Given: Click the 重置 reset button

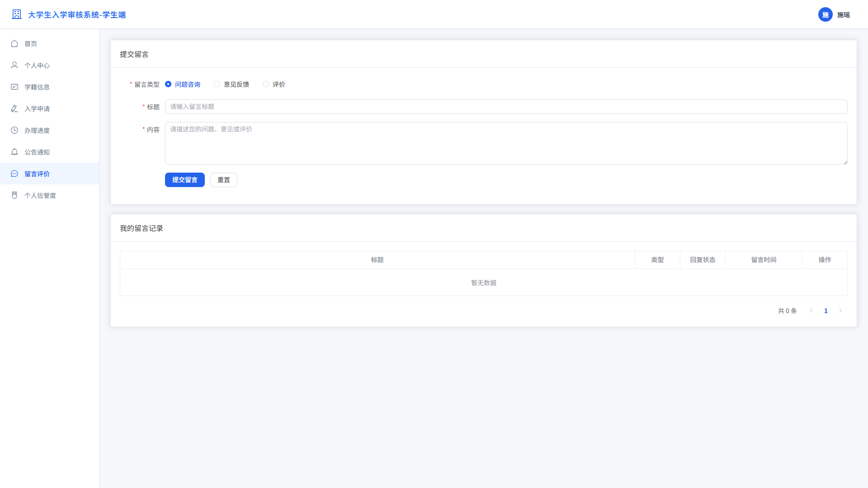Looking at the screenshot, I should pyautogui.click(x=224, y=180).
